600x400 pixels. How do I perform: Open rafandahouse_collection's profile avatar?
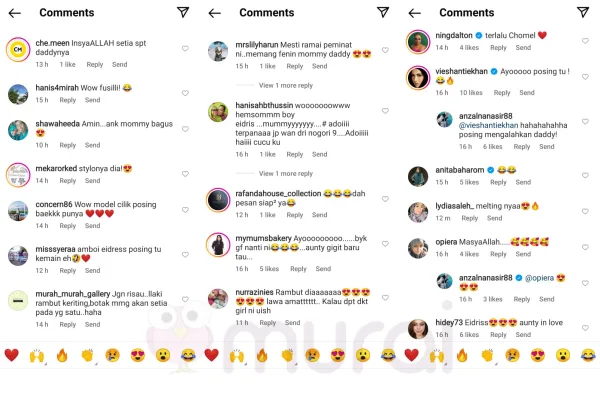pyautogui.click(x=218, y=199)
